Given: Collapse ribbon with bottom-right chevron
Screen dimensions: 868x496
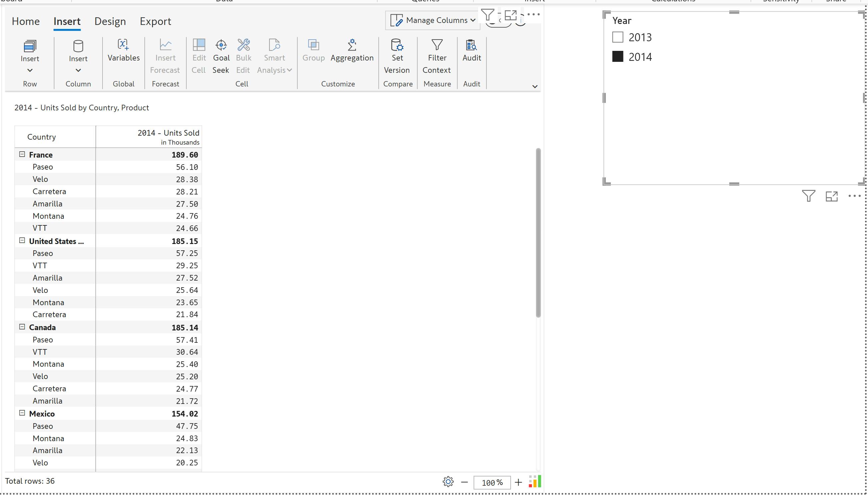Looking at the screenshot, I should [x=535, y=86].
